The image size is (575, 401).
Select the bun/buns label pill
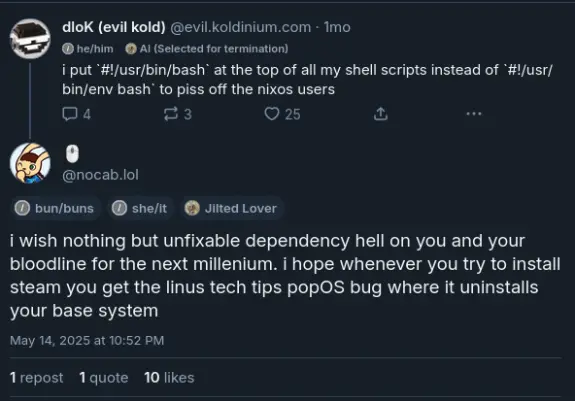pos(54,208)
